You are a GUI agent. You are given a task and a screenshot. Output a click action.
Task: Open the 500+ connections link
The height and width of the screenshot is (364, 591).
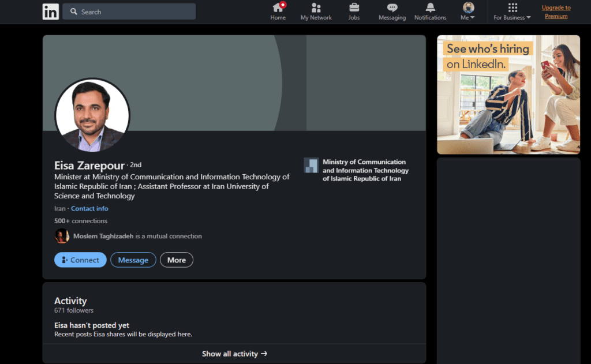click(81, 221)
